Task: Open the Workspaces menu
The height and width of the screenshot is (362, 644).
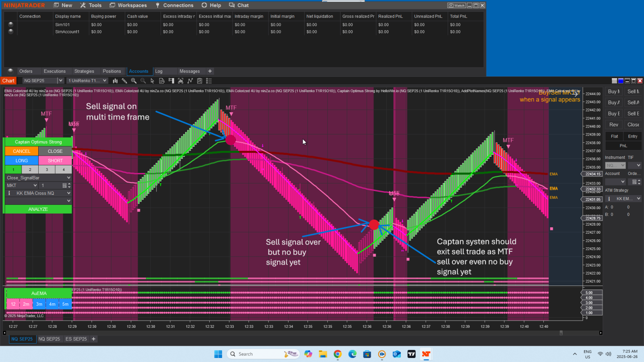Action: pos(128,5)
